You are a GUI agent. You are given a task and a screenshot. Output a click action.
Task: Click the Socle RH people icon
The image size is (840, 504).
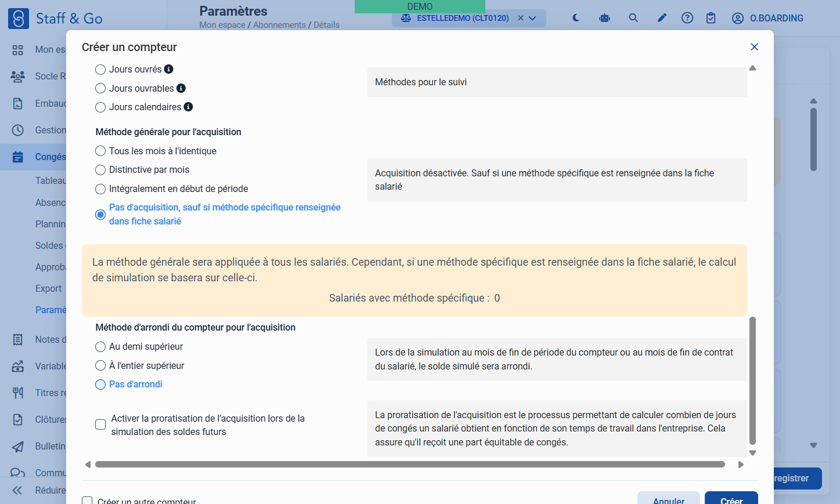[18, 76]
